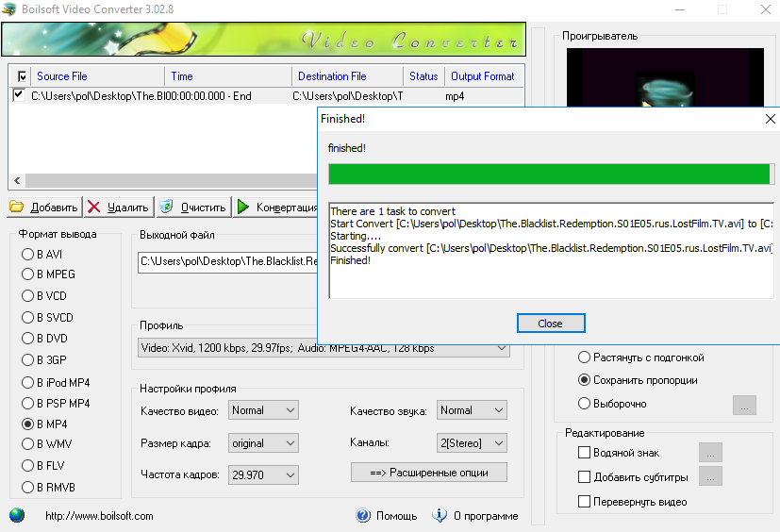This screenshot has height=532, width=780.
Task: Click ellipsis button next to Добавить субтитры
Action: pos(710,476)
